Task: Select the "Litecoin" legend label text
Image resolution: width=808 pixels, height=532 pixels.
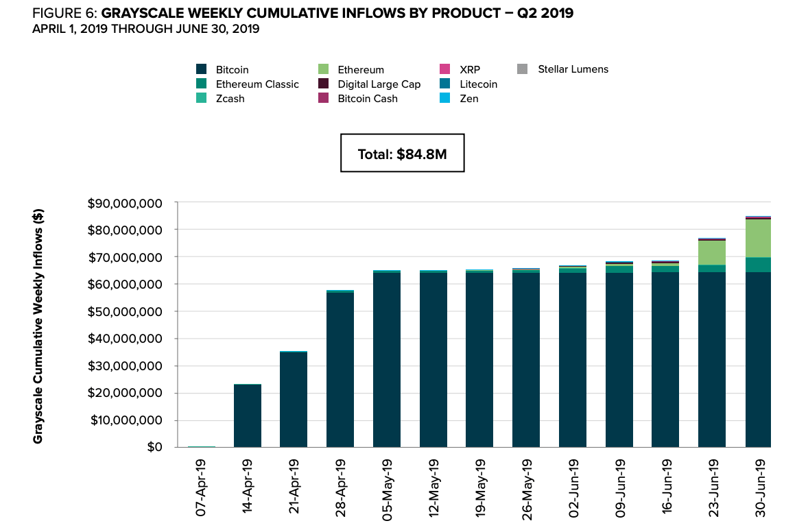Action: (479, 84)
